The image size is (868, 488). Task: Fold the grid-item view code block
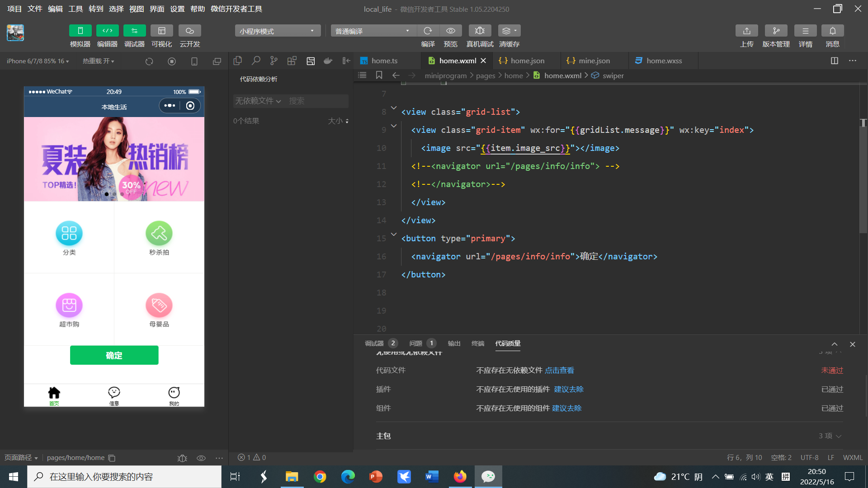tap(394, 126)
